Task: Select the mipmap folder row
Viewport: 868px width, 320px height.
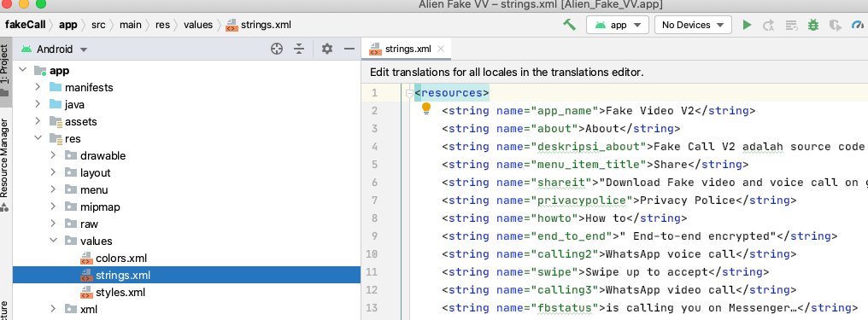Action: (186, 207)
